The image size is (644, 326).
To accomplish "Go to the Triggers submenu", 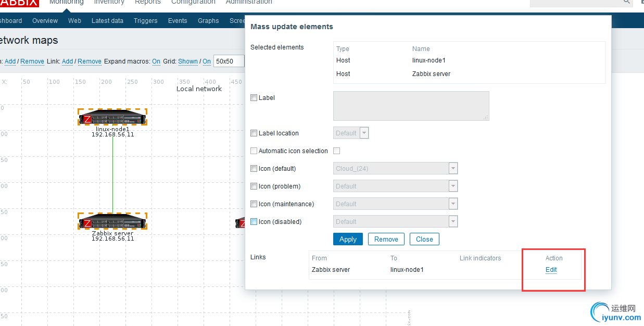I will 145,21.
